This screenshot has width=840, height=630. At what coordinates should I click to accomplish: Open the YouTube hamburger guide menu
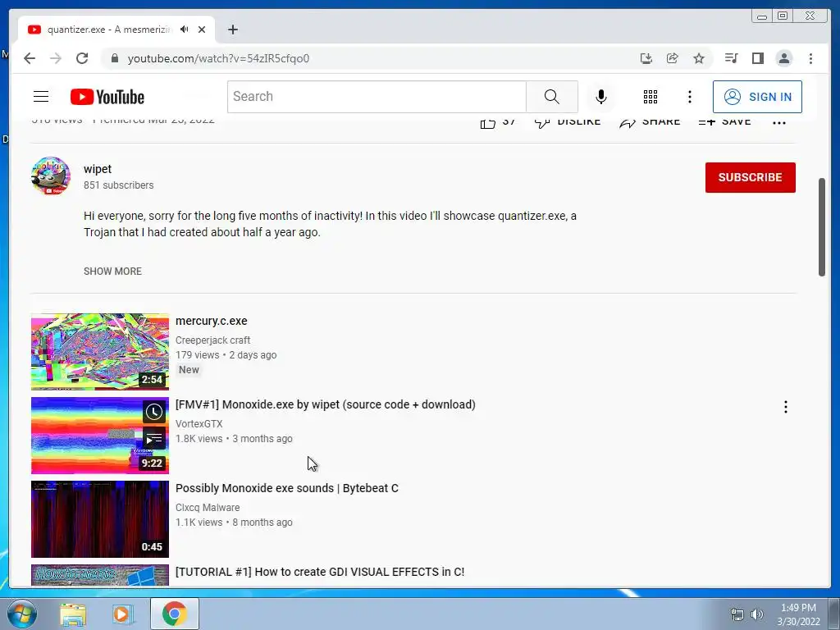pyautogui.click(x=41, y=97)
